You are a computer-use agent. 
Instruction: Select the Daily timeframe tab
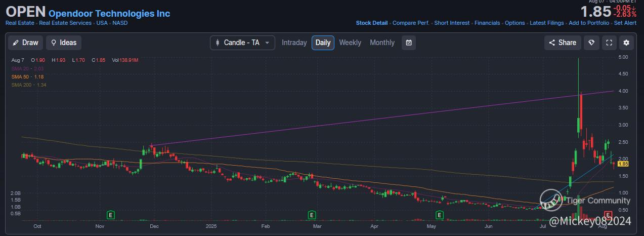pos(323,43)
